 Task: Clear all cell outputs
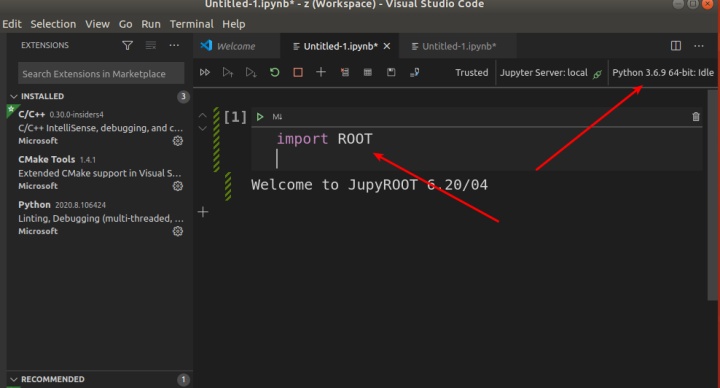tap(344, 72)
